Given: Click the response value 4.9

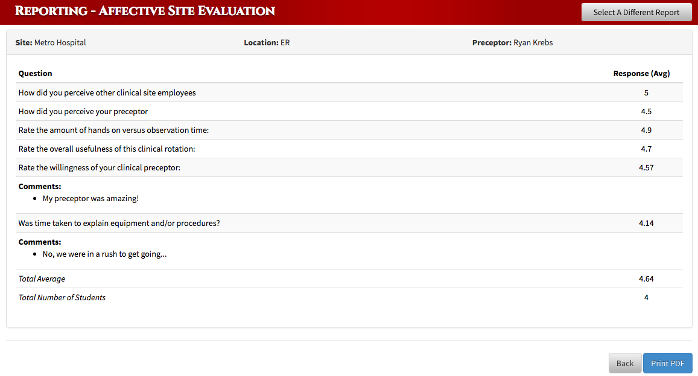Looking at the screenshot, I should (646, 130).
